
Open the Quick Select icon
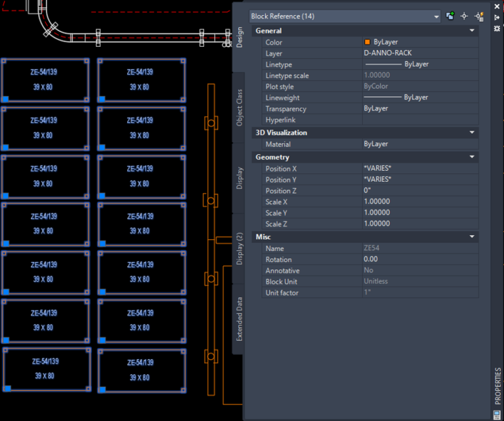coord(479,16)
